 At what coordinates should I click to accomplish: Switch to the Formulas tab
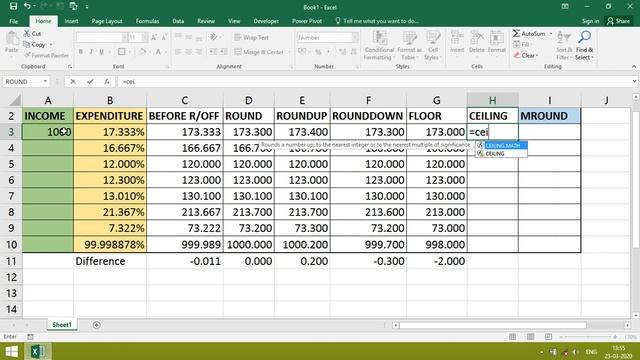click(x=147, y=21)
